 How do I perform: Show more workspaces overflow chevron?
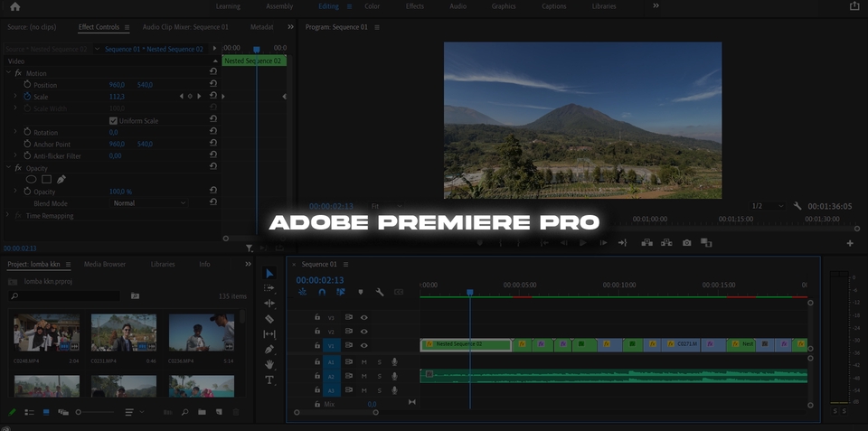click(x=656, y=5)
